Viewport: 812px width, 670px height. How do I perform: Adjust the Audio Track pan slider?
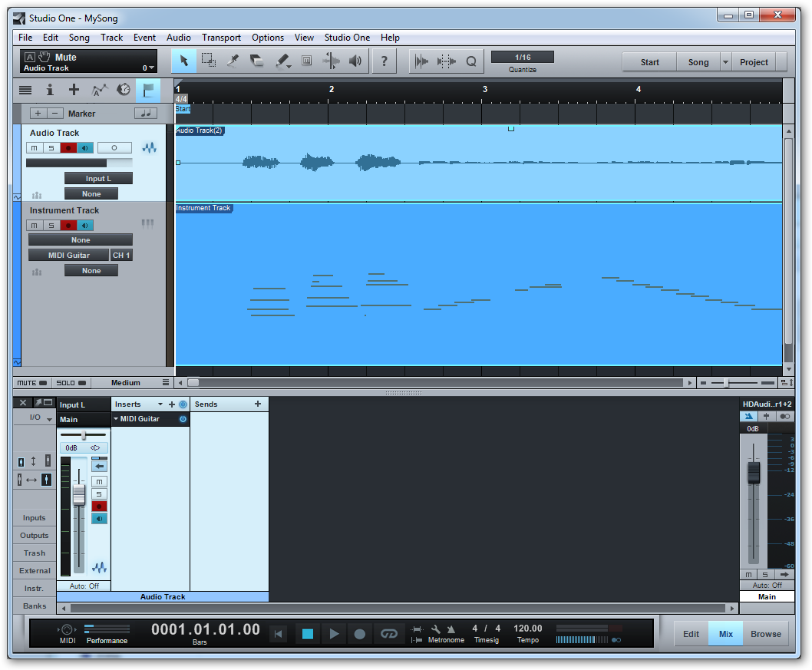click(x=84, y=435)
